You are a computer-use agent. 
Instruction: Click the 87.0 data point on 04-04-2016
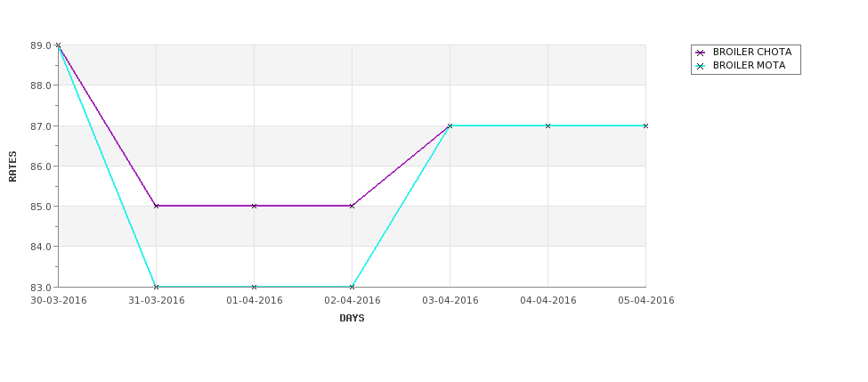(x=548, y=126)
